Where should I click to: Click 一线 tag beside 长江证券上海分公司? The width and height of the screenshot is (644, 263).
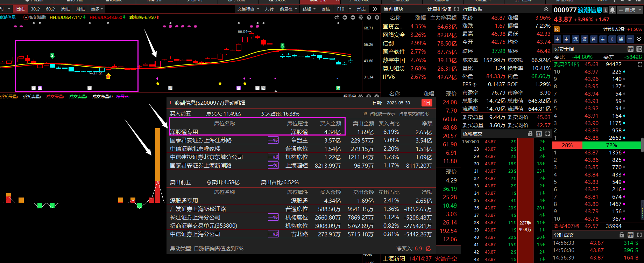tap(273, 217)
